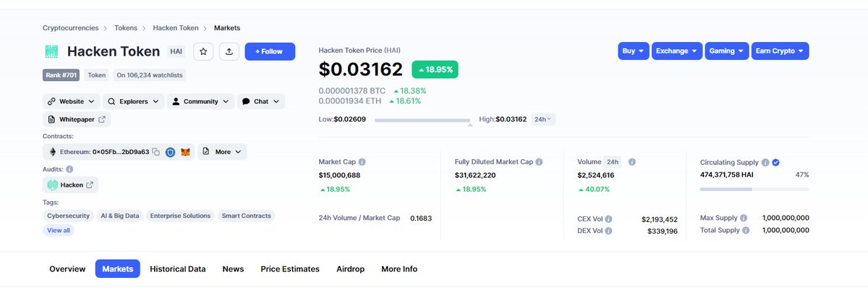This screenshot has width=868, height=293.
Task: Open the News tab
Action: 233,268
